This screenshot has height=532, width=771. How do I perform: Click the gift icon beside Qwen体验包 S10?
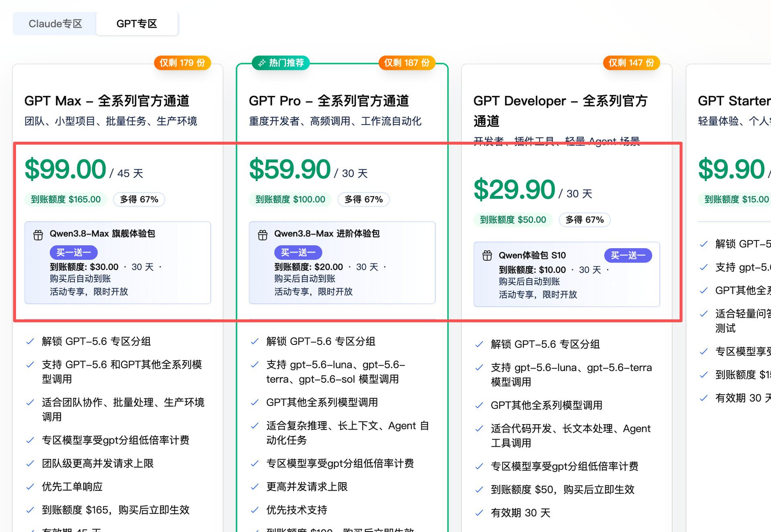487,255
